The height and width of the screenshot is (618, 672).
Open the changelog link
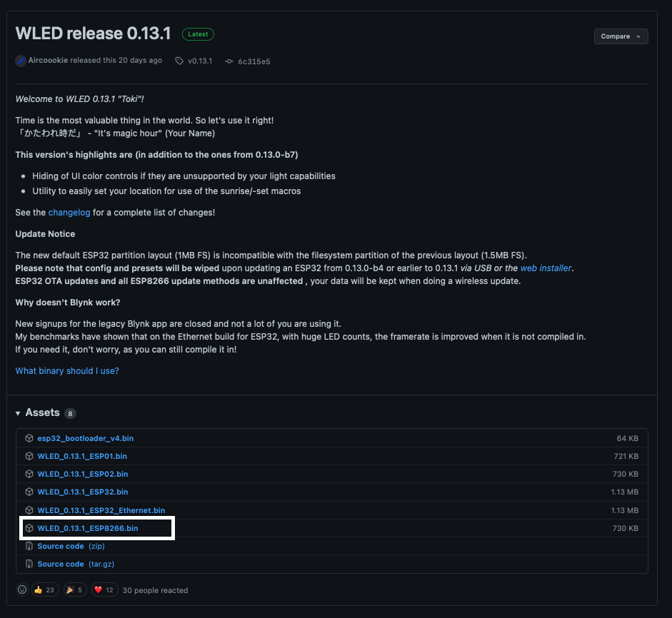click(69, 213)
